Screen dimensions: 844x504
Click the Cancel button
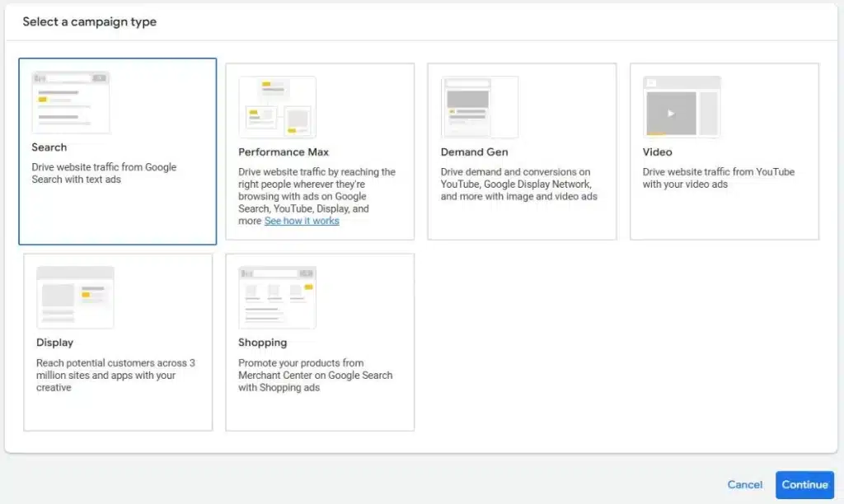tap(745, 484)
